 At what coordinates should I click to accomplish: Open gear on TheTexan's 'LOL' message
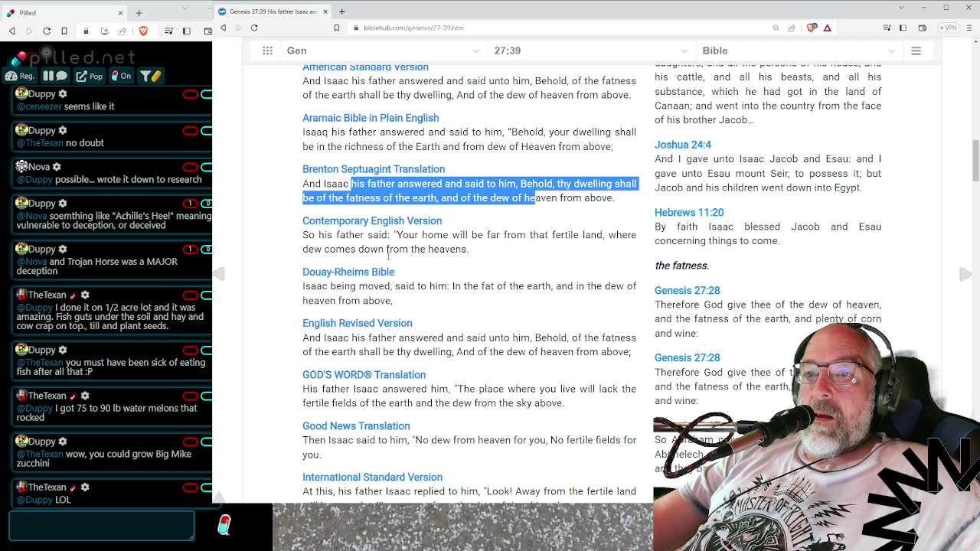(x=85, y=487)
